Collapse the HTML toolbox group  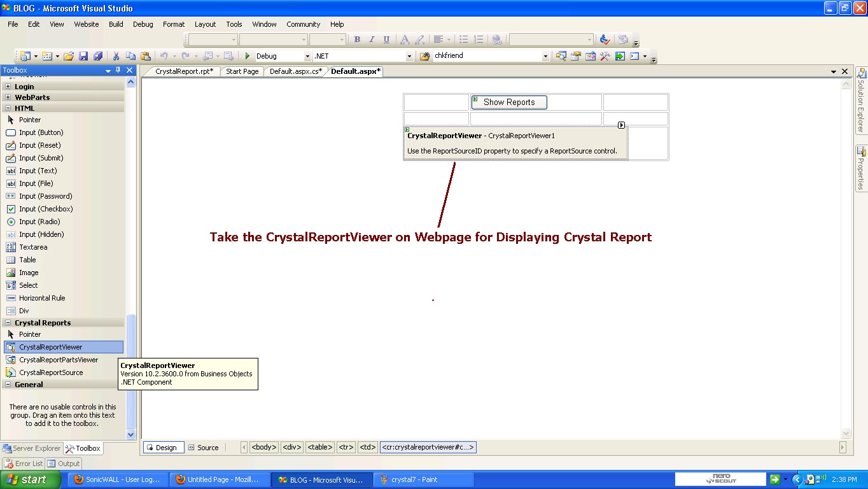click(8, 108)
